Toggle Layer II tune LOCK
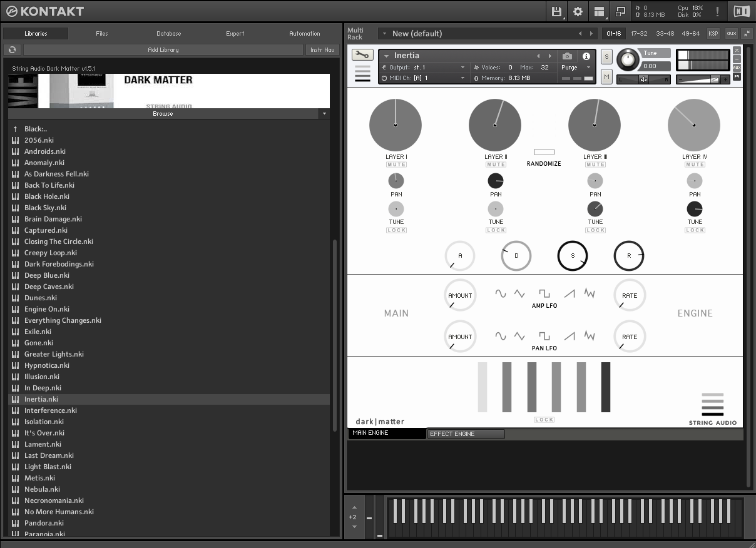756x548 pixels. (496, 230)
